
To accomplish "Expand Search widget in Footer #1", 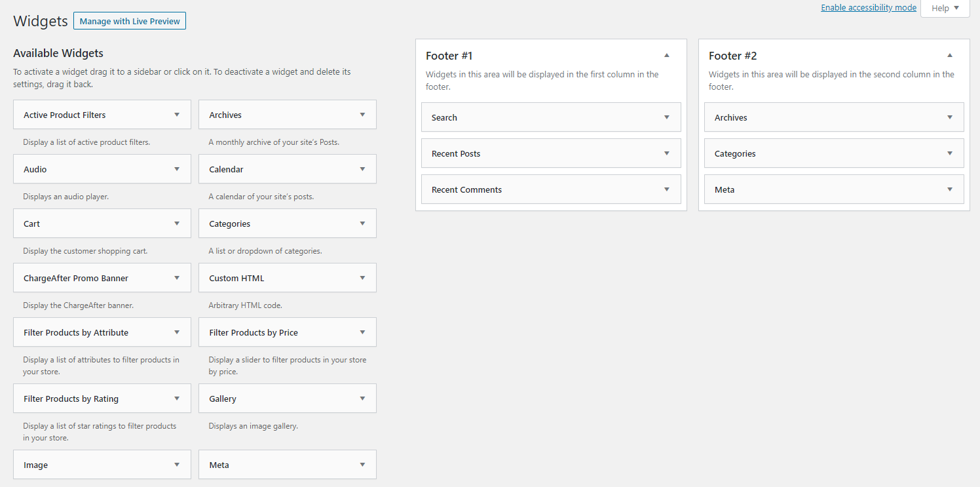I will coord(667,117).
